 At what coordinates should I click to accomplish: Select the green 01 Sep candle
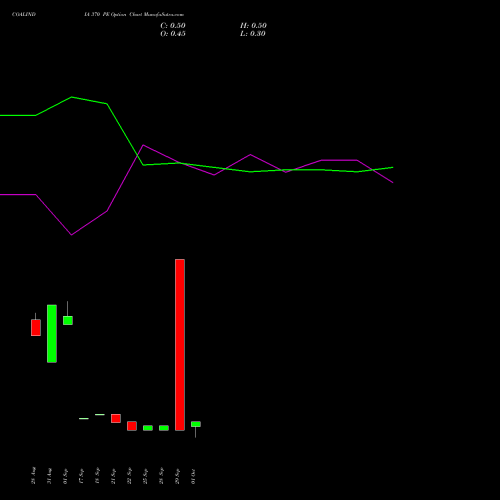click(68, 320)
